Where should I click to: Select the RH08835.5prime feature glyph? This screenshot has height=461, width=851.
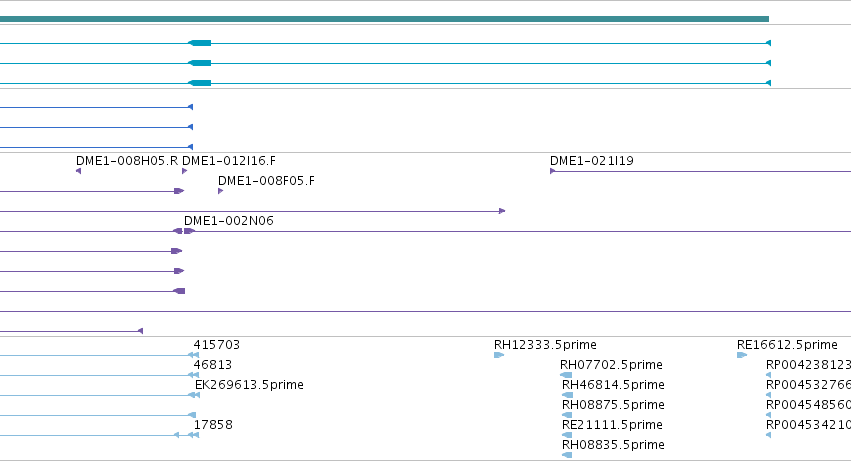coord(567,455)
